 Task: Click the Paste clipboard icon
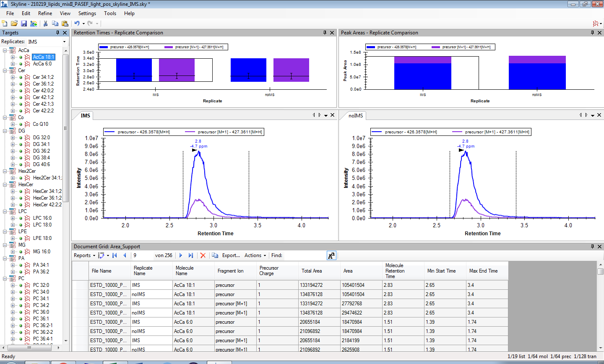click(x=65, y=23)
